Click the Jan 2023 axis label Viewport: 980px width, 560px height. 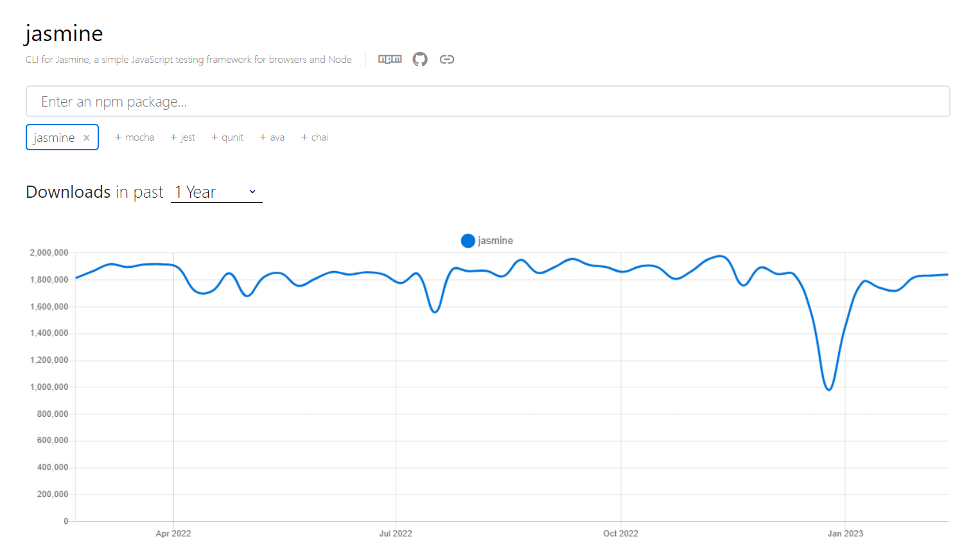(845, 534)
